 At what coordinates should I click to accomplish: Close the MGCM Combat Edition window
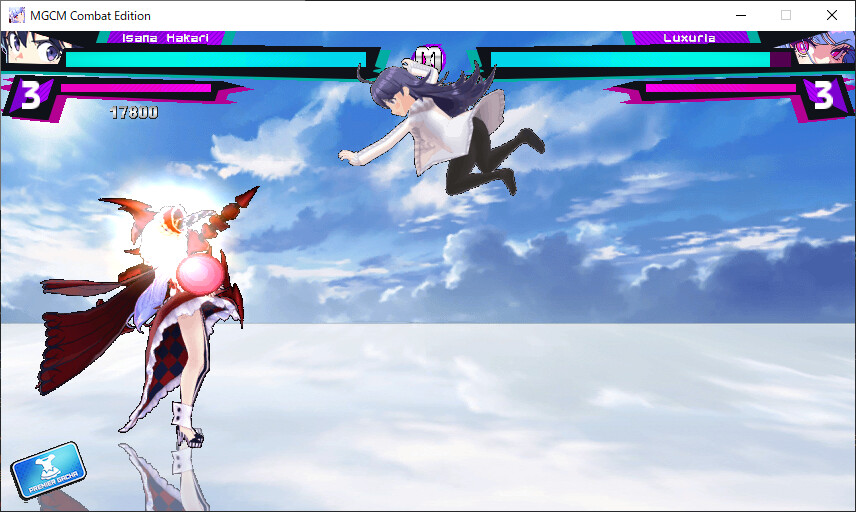click(x=832, y=15)
